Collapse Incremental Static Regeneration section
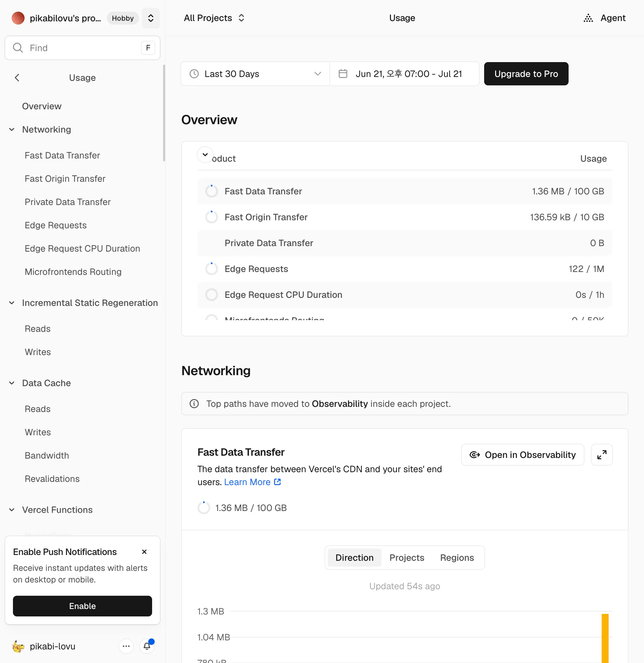This screenshot has height=663, width=644. 12,303
